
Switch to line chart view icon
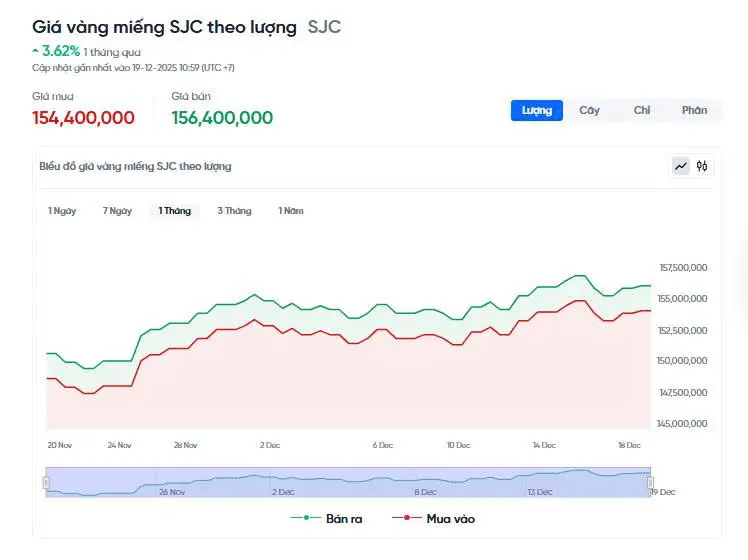681,166
